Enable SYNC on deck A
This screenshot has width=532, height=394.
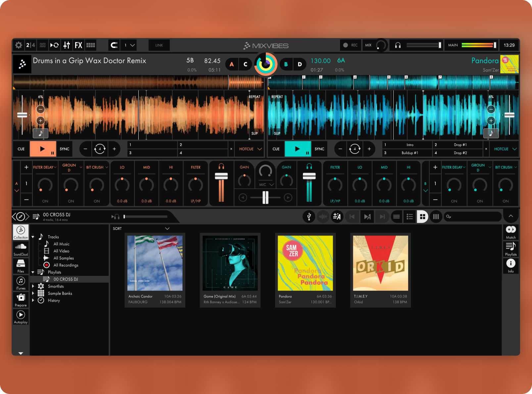65,149
